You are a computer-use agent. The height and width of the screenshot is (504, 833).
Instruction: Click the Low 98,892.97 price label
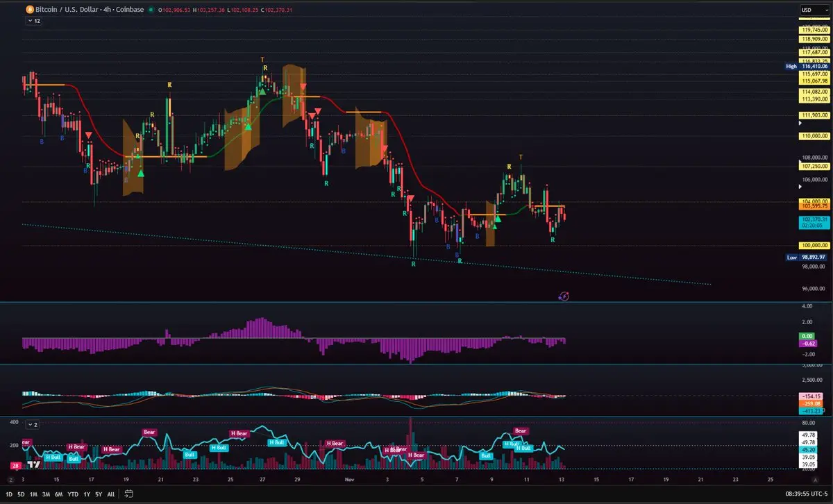tap(807, 257)
